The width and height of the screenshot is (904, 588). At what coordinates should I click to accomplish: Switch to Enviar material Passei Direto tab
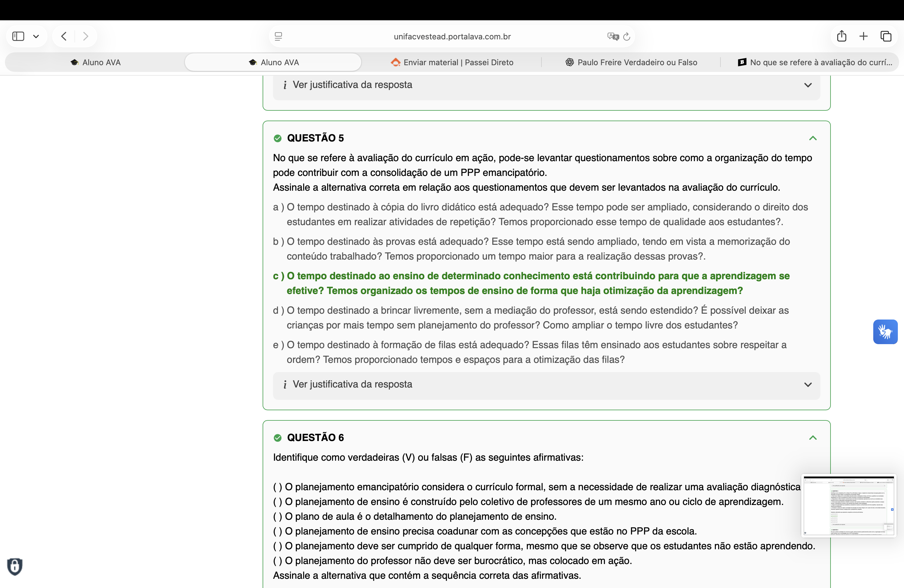(452, 62)
